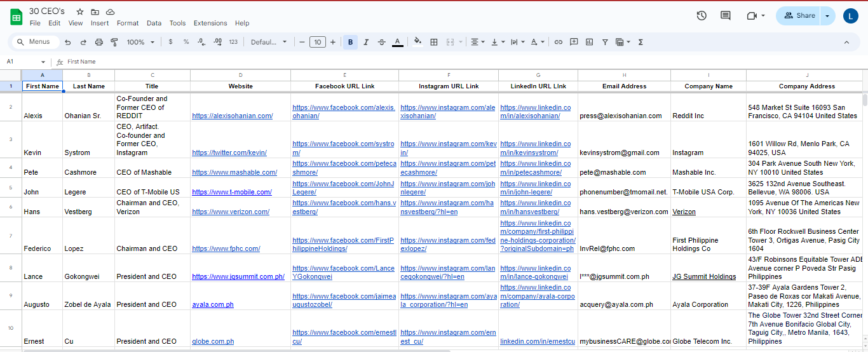Open text rotation dropdown

pyautogui.click(x=537, y=42)
